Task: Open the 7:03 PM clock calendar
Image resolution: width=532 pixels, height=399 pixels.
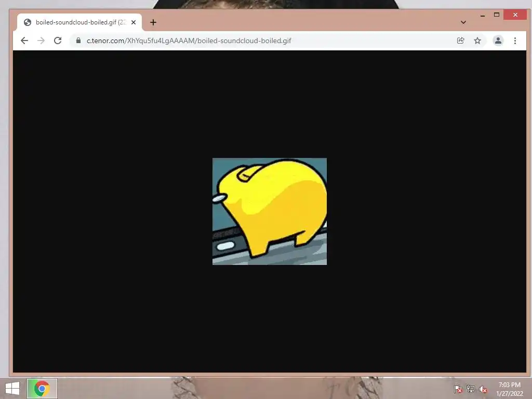Action: tap(509, 389)
